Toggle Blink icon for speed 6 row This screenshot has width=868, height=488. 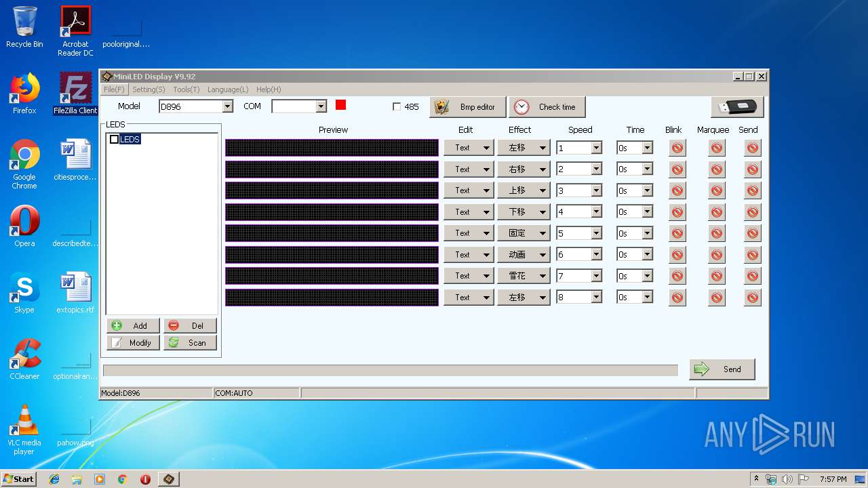677,255
